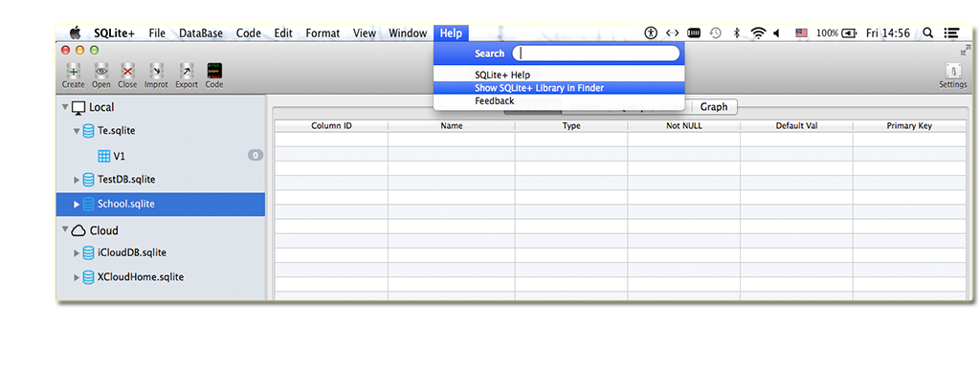
Task: Open the File menu
Action: click(x=157, y=33)
